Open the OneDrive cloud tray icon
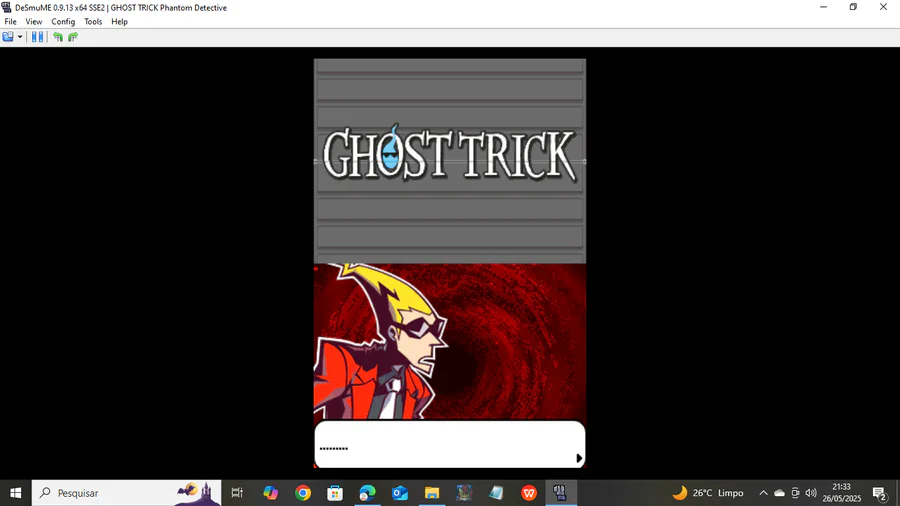Screen dimensions: 900x506 [x=779, y=493]
